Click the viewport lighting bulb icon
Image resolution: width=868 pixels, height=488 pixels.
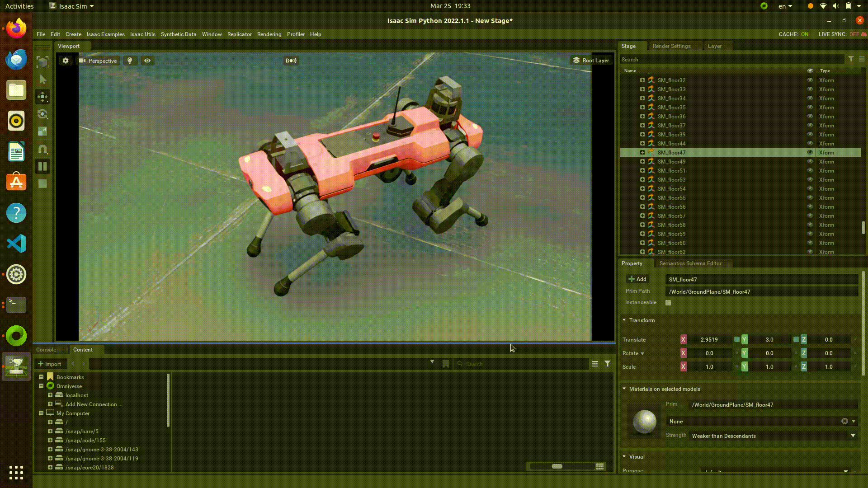coord(130,61)
